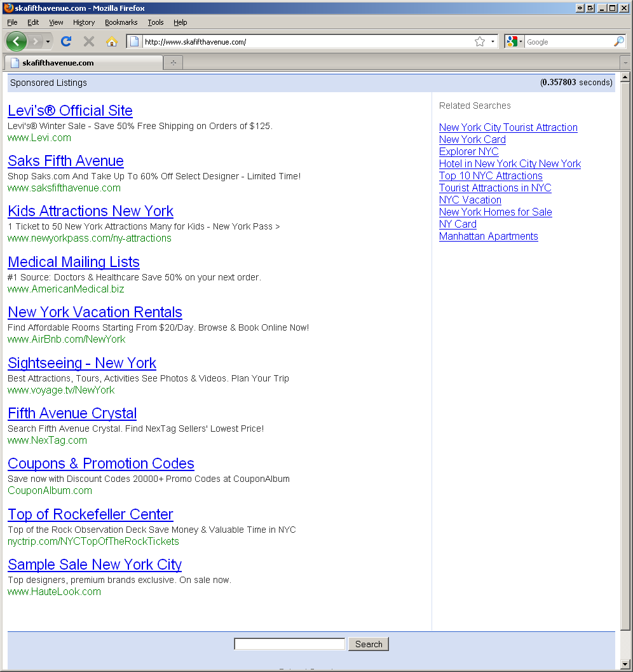Open Levi's Official Site link
The image size is (633, 672).
pyautogui.click(x=71, y=111)
